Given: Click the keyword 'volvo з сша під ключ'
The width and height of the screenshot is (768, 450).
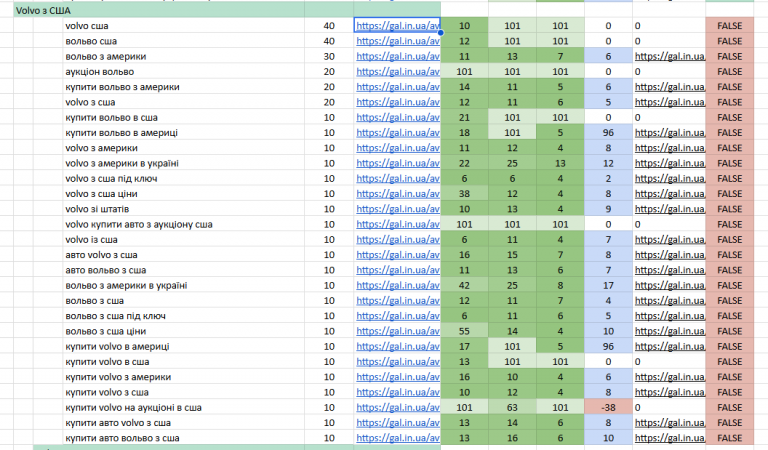Looking at the screenshot, I should click(111, 179).
